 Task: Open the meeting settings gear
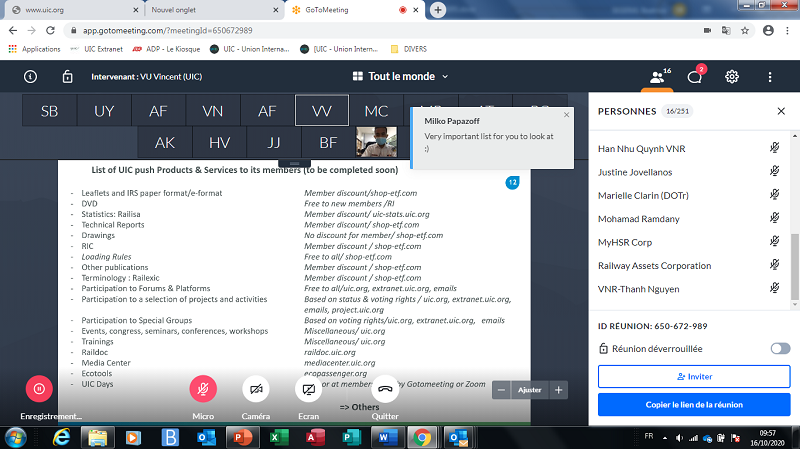click(732, 77)
